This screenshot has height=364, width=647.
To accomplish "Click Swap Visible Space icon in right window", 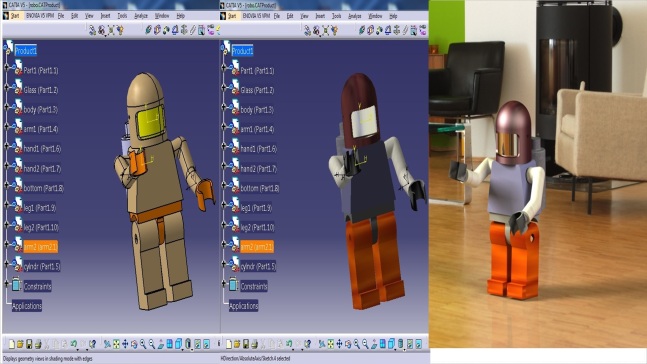I will (x=419, y=344).
